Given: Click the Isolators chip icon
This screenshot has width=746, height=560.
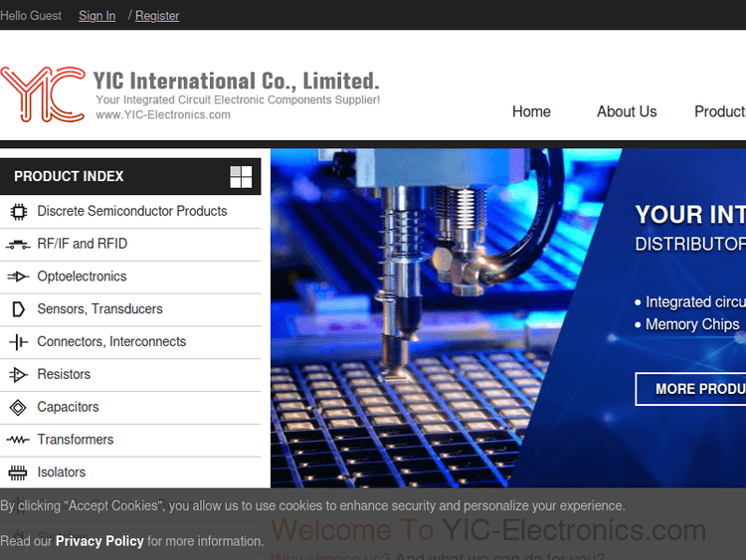Looking at the screenshot, I should coord(18,472).
